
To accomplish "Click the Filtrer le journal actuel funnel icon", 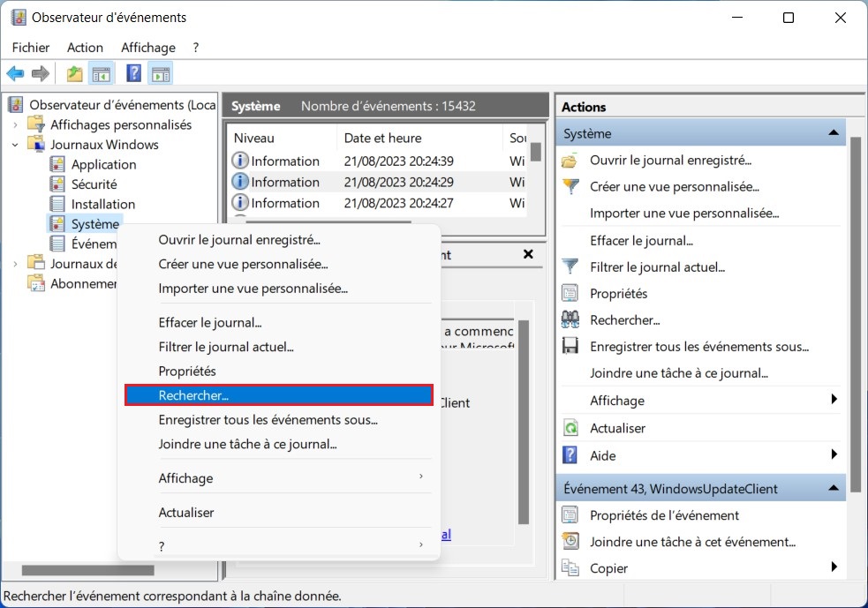I will 570,266.
